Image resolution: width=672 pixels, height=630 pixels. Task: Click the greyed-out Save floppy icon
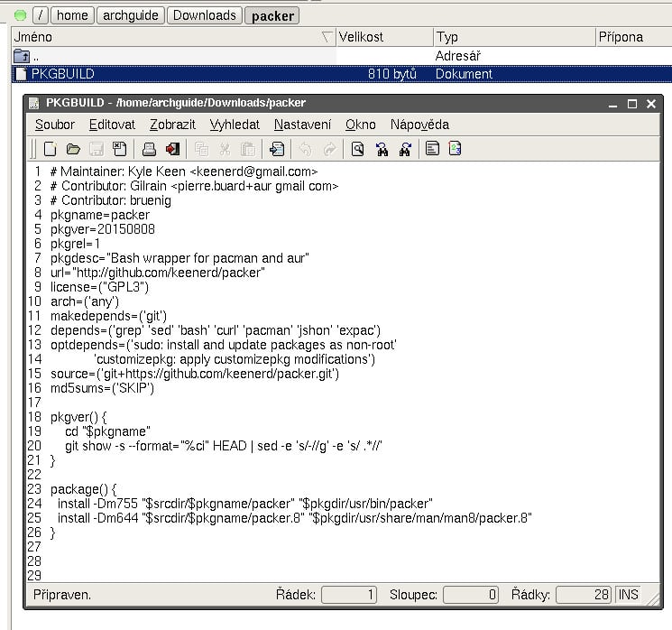click(x=96, y=149)
